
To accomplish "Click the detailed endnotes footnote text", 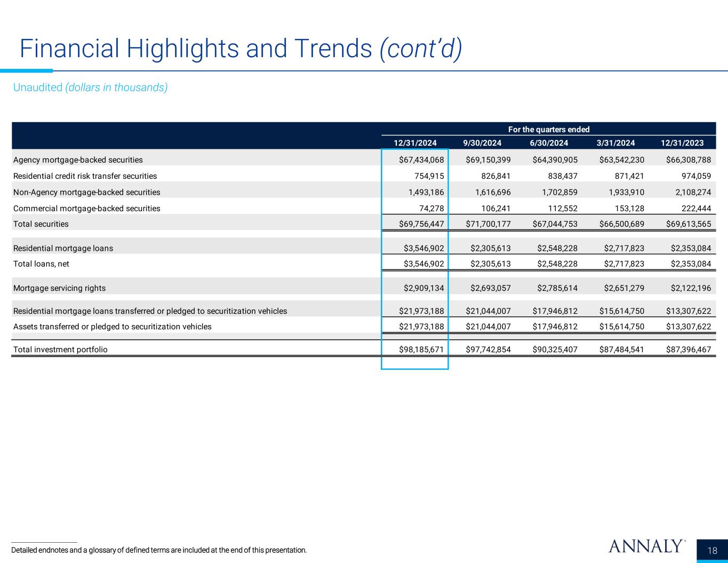I will point(159,550).
